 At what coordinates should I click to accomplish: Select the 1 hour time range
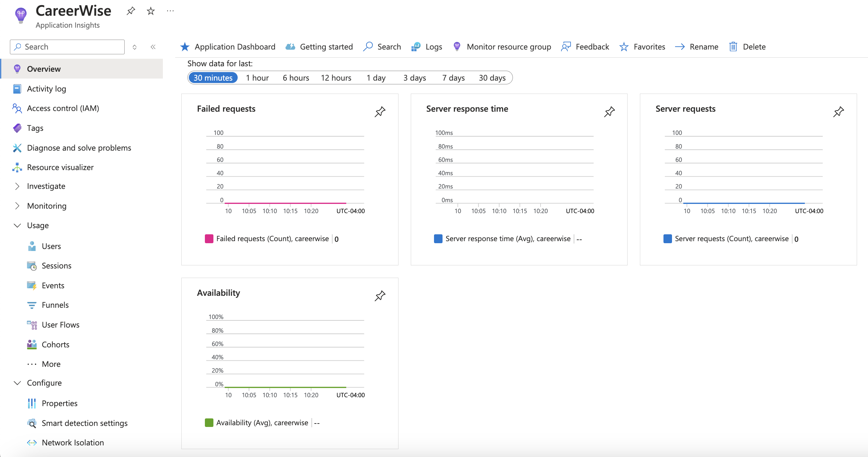coord(257,78)
